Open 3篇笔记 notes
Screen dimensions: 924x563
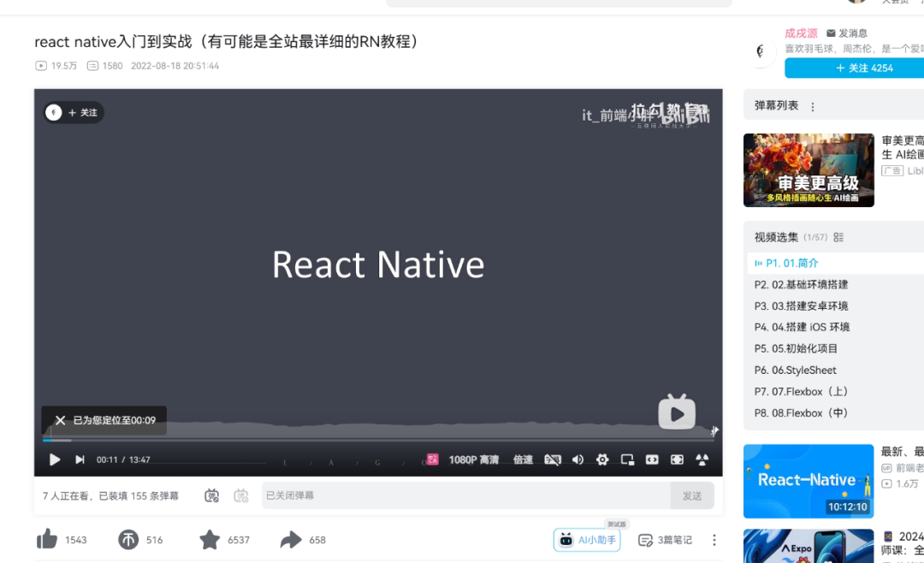point(666,540)
